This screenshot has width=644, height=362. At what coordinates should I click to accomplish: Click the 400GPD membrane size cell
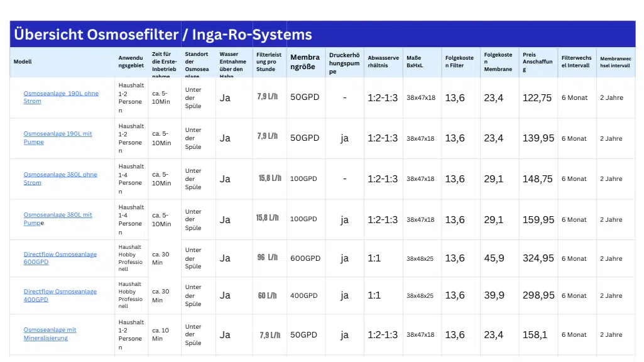303,295
